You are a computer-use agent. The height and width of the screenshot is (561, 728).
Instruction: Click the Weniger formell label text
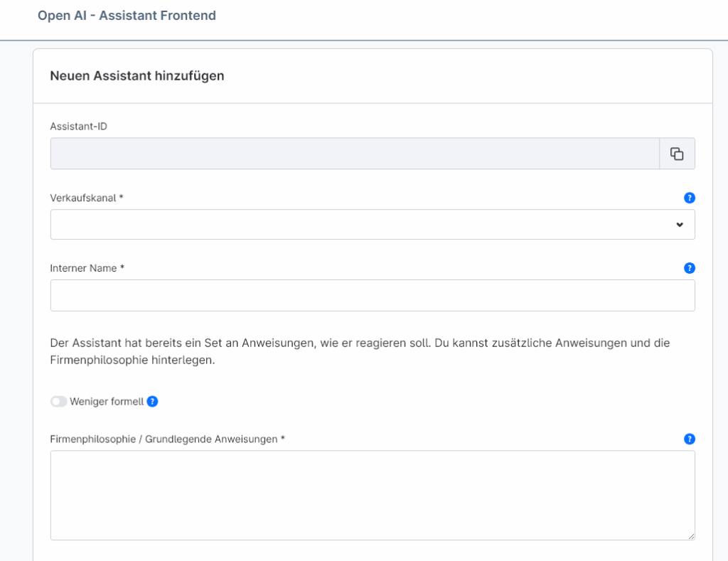(107, 401)
